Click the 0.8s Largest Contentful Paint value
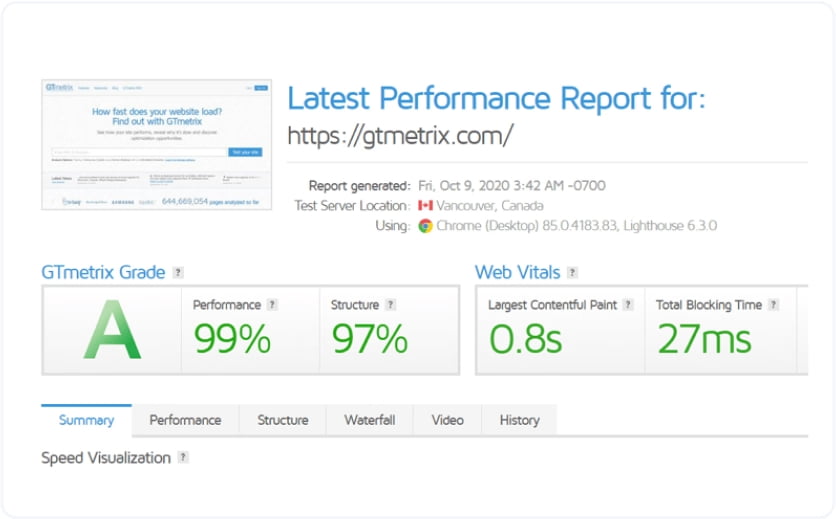The height and width of the screenshot is (519, 836). (525, 339)
